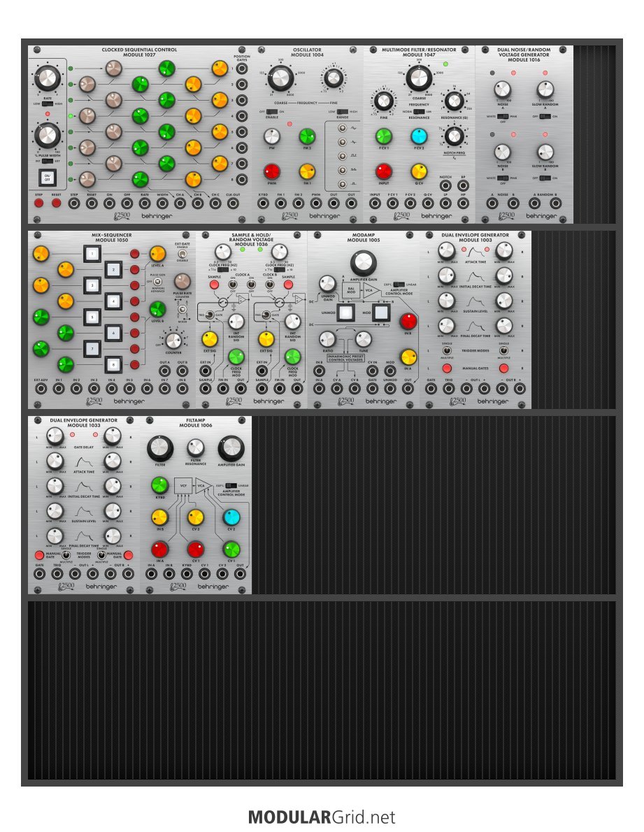Click the sine wave output jack on Oscillator 1004
This screenshot has width=644, height=832.
tap(343, 129)
